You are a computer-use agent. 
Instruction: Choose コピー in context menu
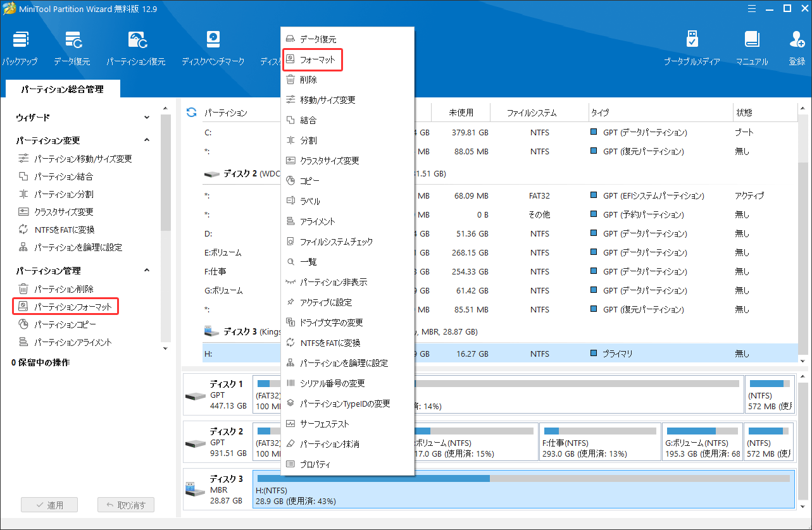pos(347,181)
